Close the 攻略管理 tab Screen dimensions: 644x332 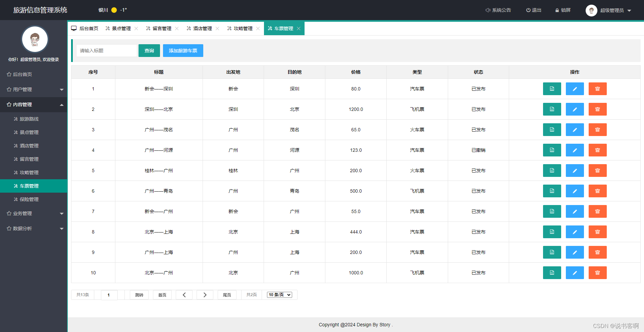coord(258,28)
